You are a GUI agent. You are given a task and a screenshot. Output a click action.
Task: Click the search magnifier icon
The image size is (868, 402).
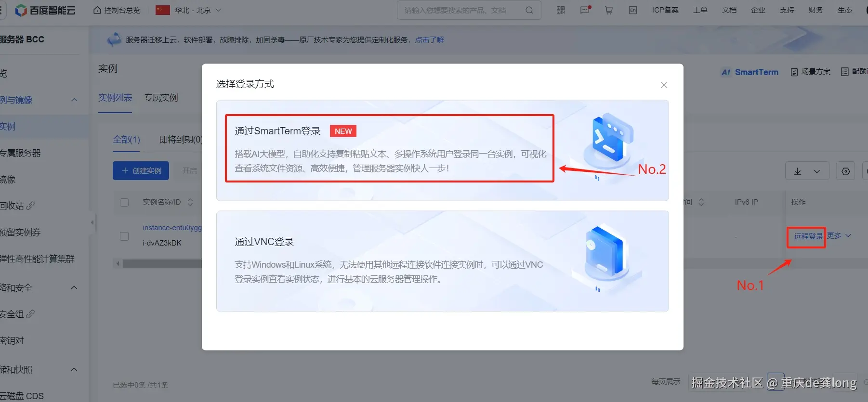[x=529, y=10]
